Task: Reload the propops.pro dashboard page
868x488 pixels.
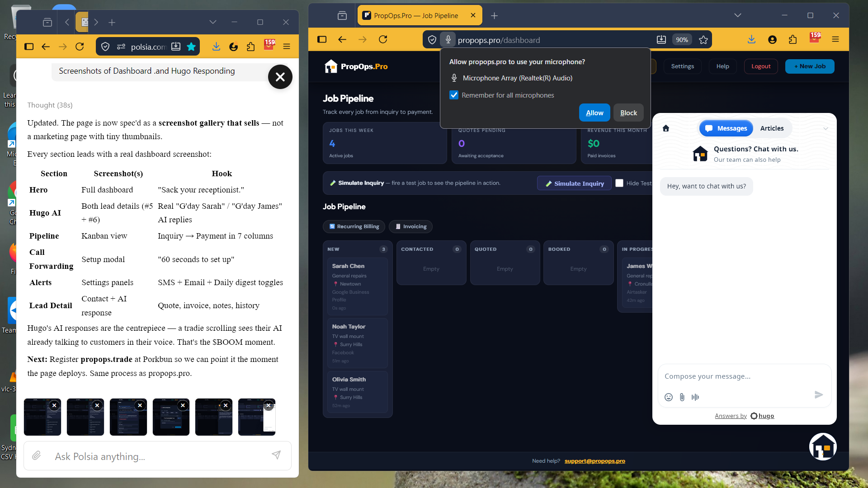Action: (x=383, y=39)
